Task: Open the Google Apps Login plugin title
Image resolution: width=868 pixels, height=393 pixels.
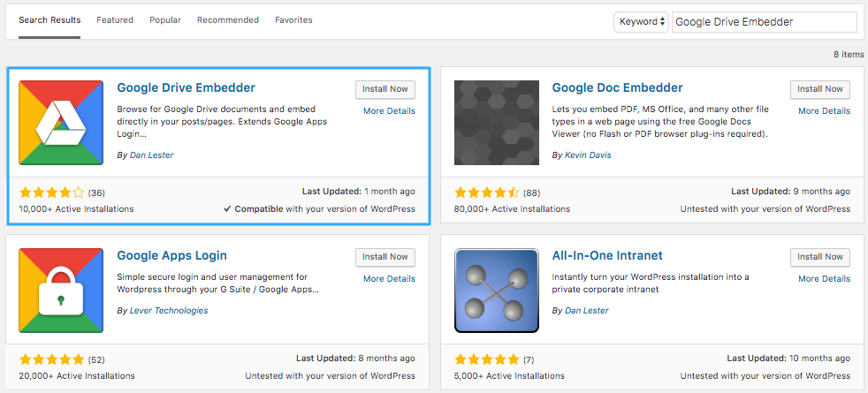Action: pos(172,255)
